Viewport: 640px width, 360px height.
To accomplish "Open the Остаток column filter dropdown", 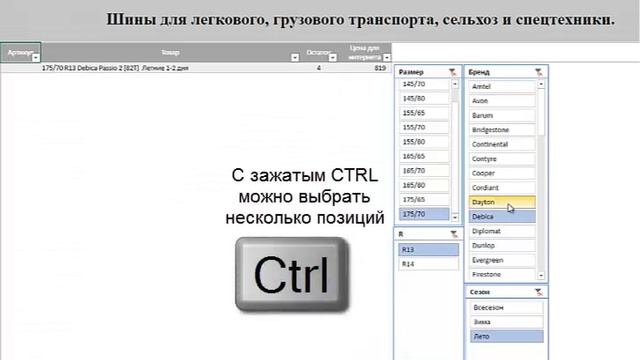I will (333, 58).
